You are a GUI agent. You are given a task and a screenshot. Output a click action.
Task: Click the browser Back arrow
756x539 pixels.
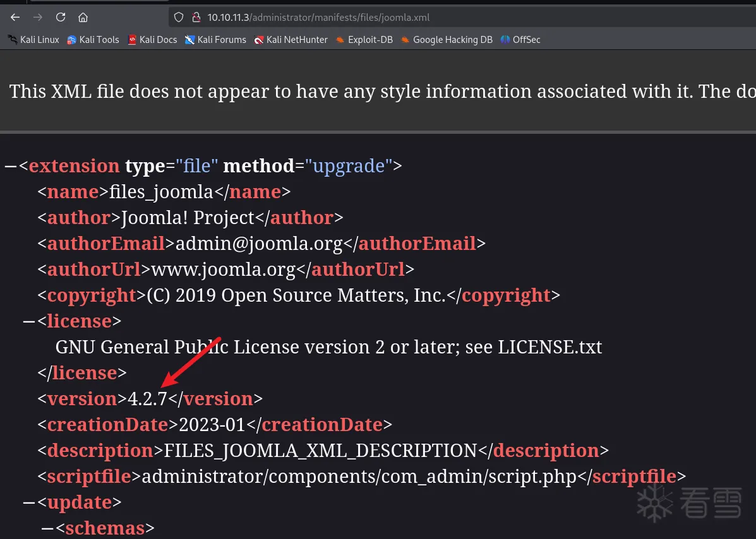coord(15,17)
